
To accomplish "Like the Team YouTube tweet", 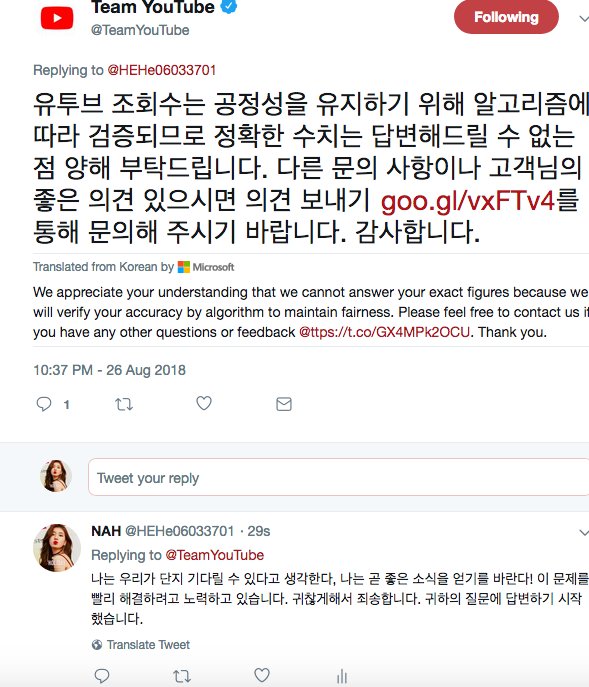I will click(204, 403).
